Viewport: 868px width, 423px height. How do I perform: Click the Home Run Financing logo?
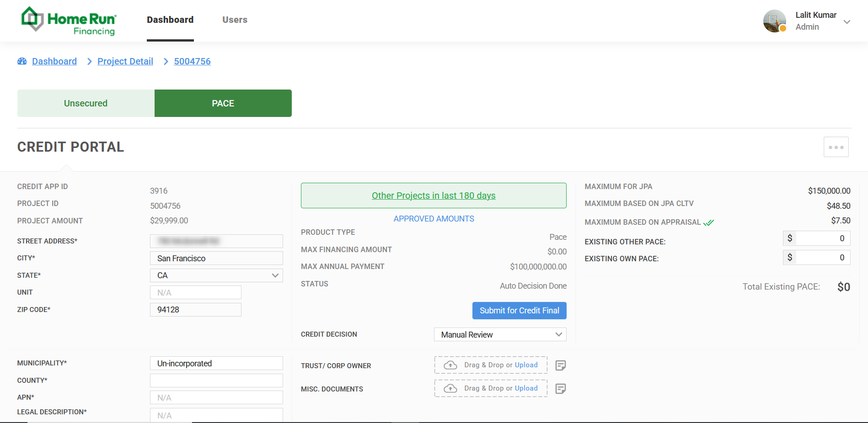69,21
